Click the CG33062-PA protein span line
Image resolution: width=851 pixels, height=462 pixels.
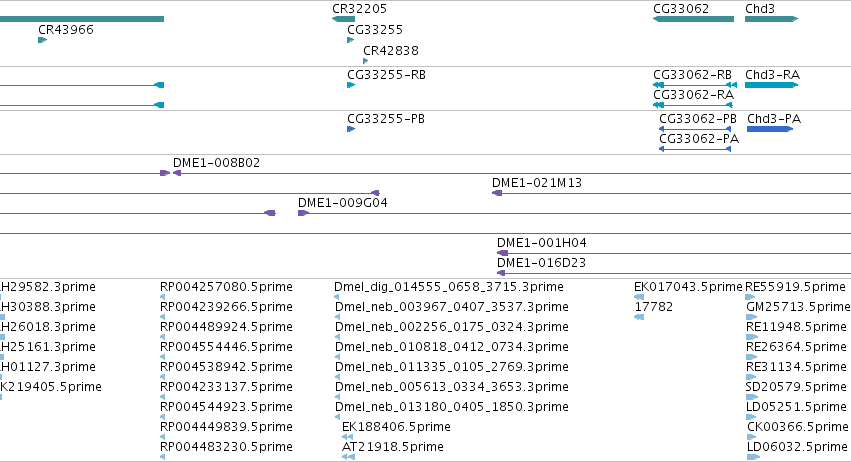coord(695,149)
